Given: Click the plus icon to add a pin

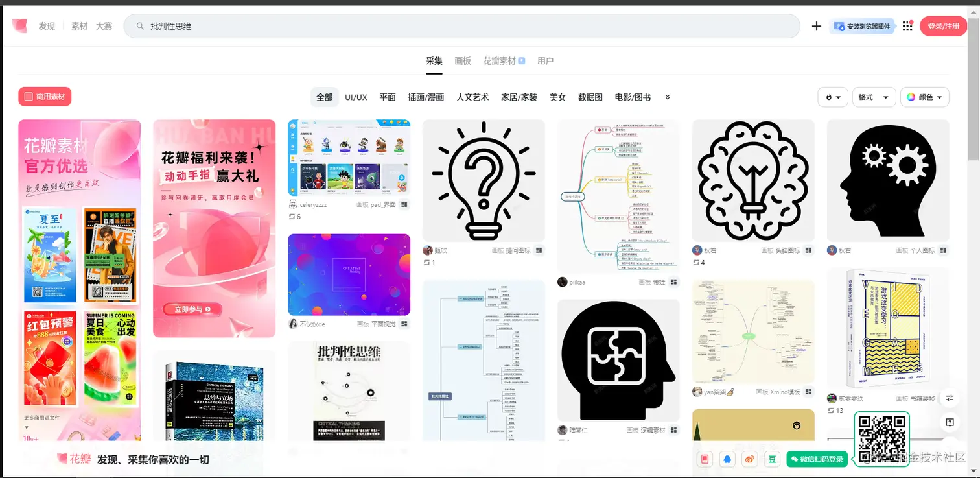Looking at the screenshot, I should coord(817,26).
